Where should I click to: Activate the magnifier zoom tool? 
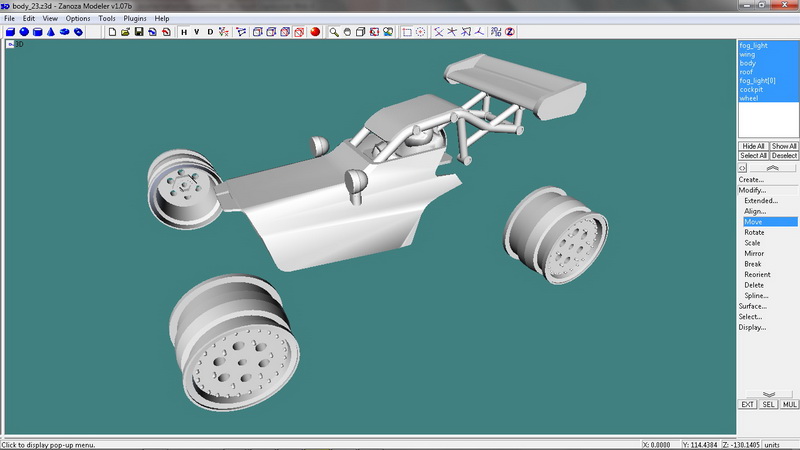pyautogui.click(x=334, y=32)
